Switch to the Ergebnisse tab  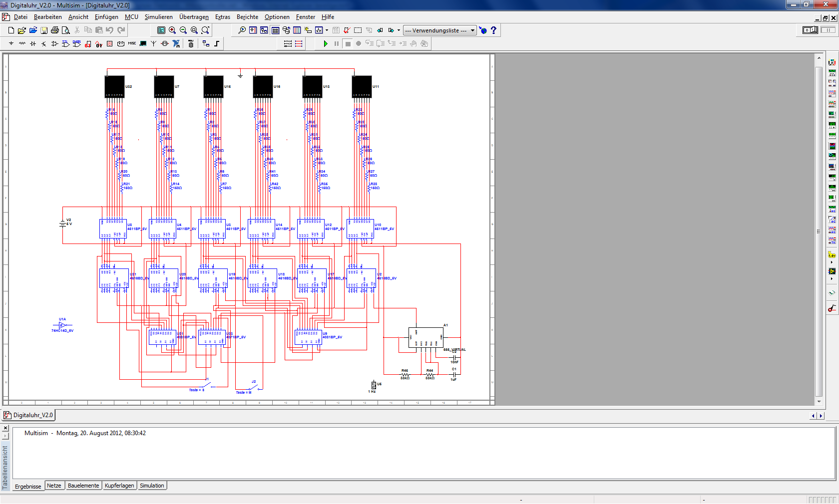pos(28,486)
